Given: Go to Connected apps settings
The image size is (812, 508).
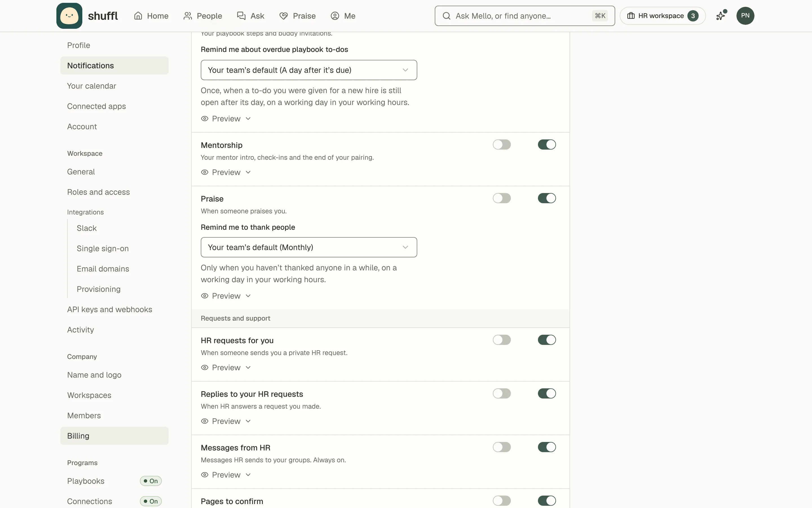Looking at the screenshot, I should click(x=114, y=106).
